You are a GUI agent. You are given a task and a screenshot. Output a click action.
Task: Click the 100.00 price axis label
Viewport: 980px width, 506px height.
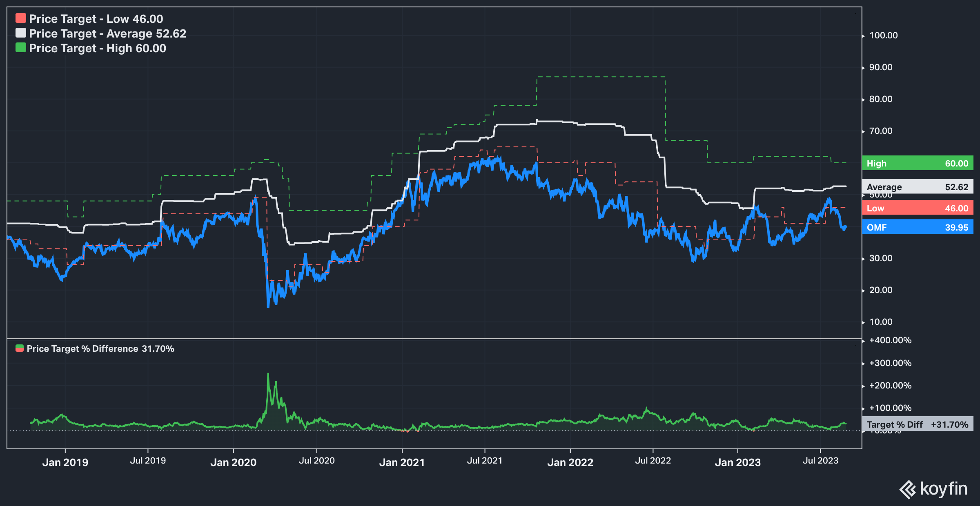click(883, 36)
